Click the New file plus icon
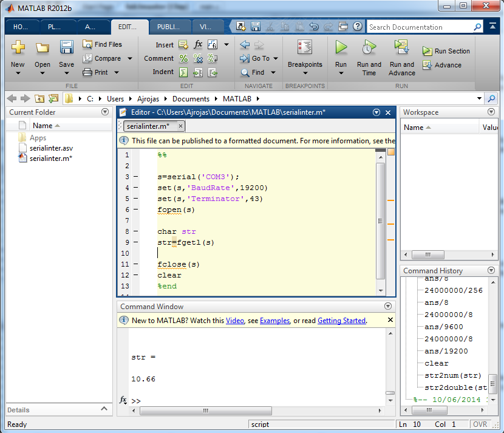Viewport: 504px width, 433px height. [x=18, y=47]
